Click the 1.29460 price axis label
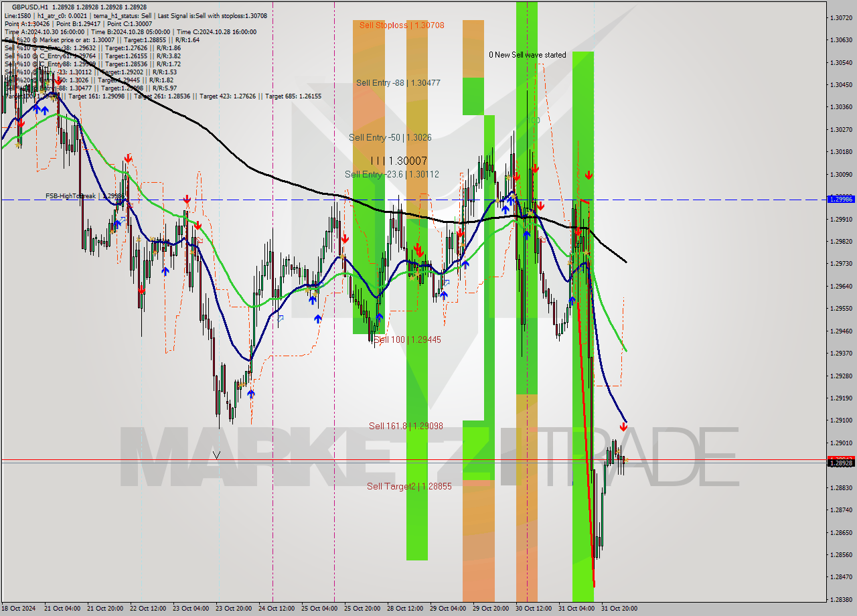The width and height of the screenshot is (857, 616). pyautogui.click(x=841, y=331)
